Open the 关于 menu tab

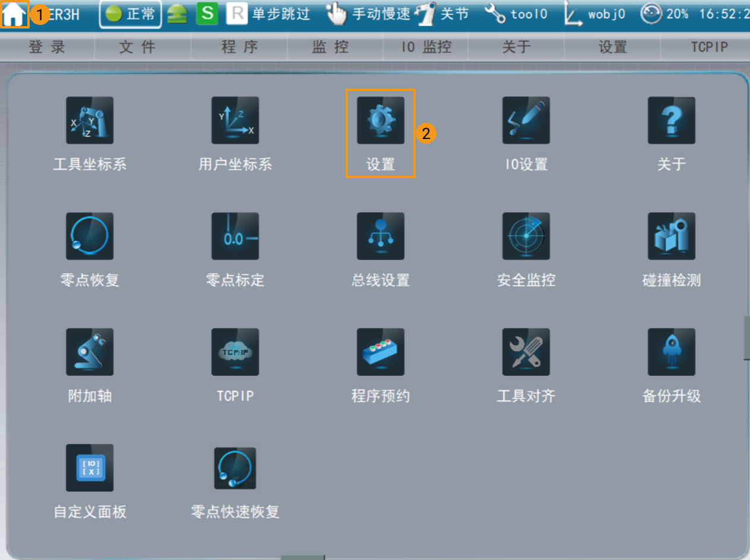516,48
